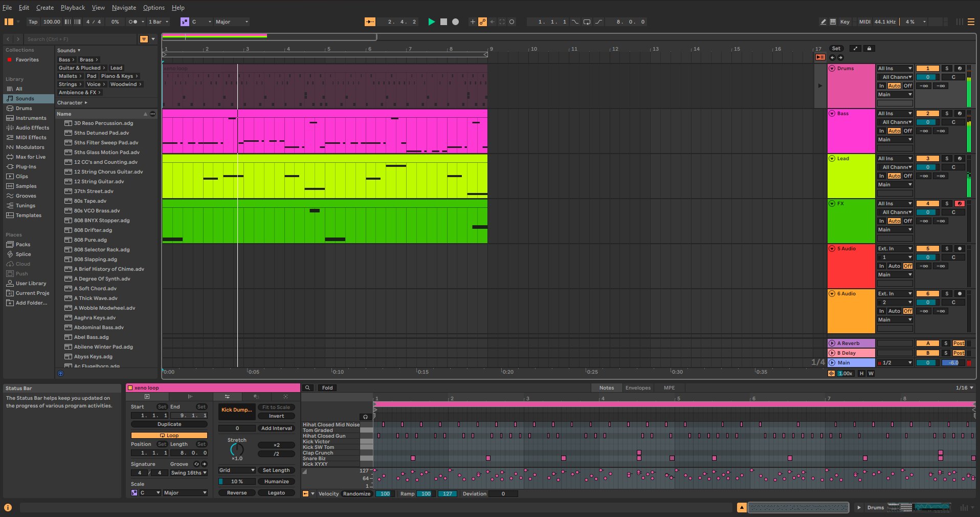This screenshot has width=980, height=517.
Task: Enable Draw Mode pencil icon
Action: pos(823,22)
